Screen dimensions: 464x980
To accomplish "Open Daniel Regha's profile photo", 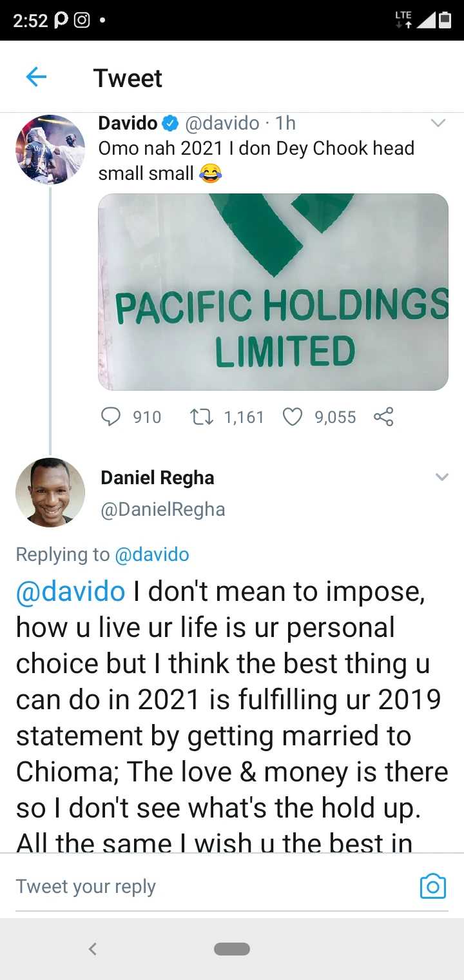I will pyautogui.click(x=50, y=493).
